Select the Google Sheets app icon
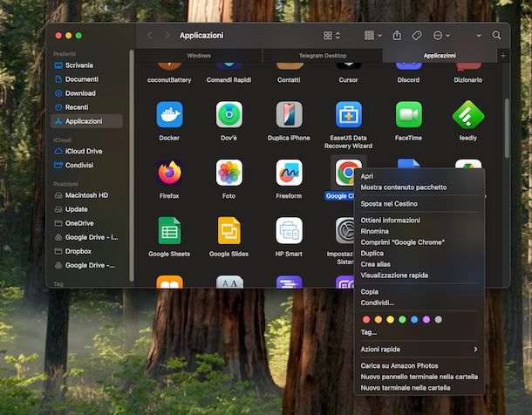532x415 pixels. point(169,230)
